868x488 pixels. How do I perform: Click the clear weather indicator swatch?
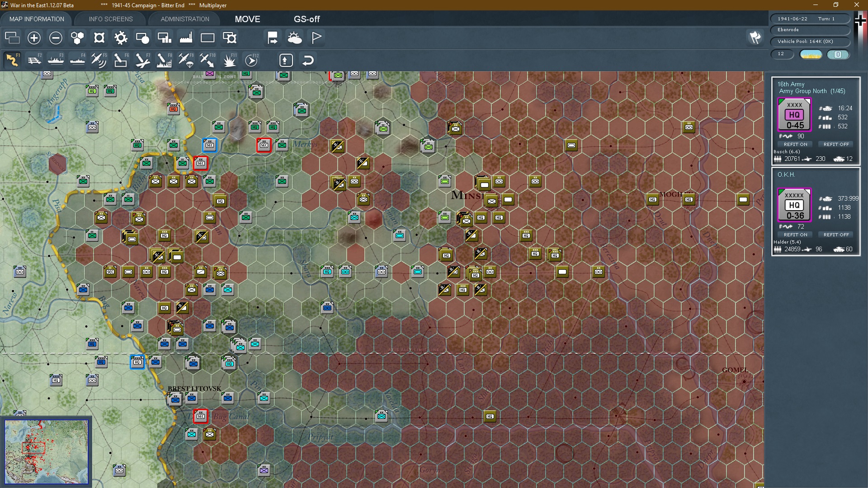pos(811,54)
